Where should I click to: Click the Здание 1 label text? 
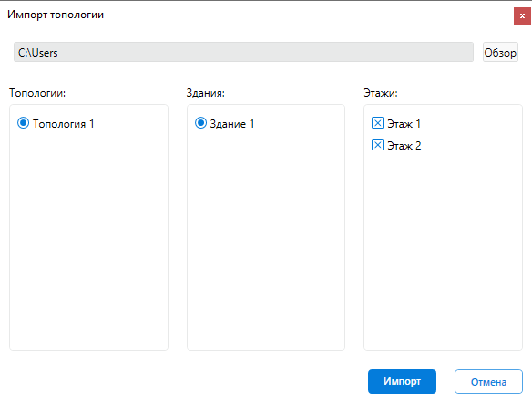pyautogui.click(x=232, y=124)
